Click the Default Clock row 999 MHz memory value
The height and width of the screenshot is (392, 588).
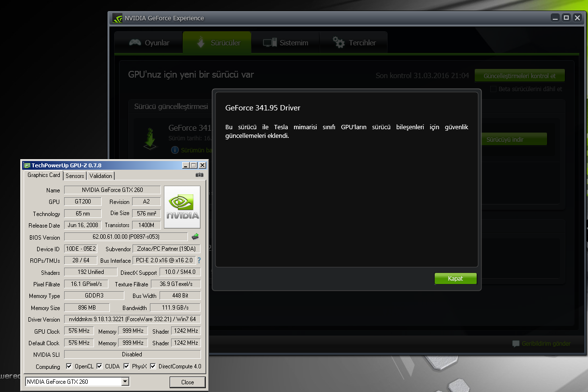click(x=133, y=343)
